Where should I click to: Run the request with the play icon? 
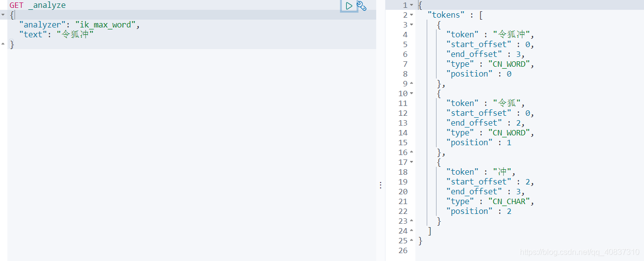[x=349, y=6]
